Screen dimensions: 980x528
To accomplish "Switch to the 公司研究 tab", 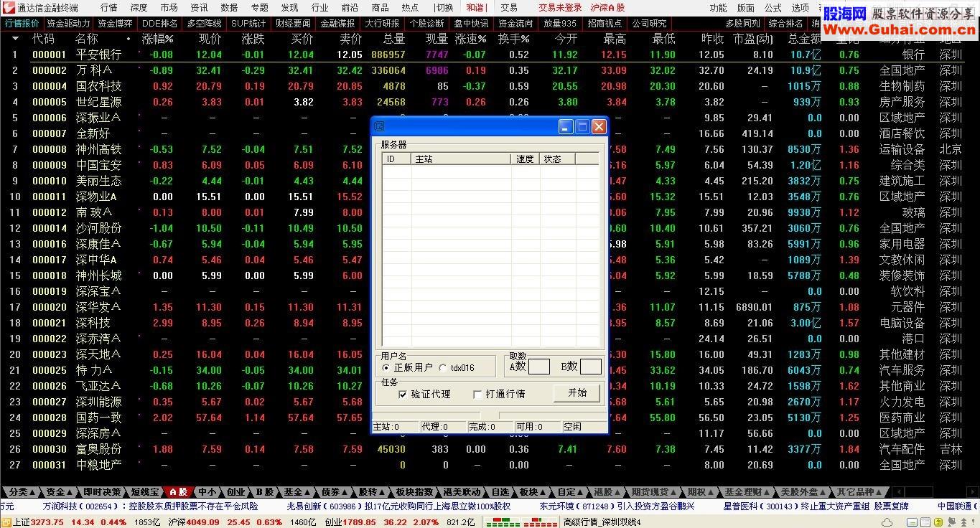I will (x=649, y=23).
